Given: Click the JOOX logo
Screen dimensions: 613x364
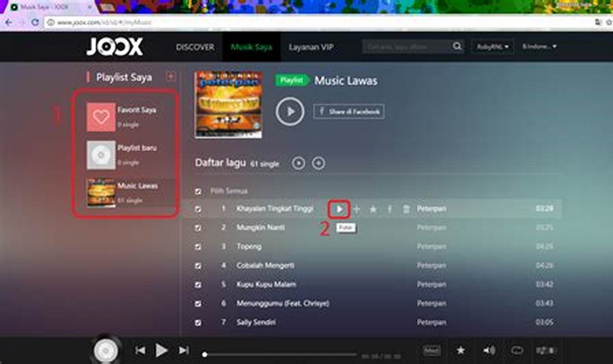Looking at the screenshot, I should [114, 47].
